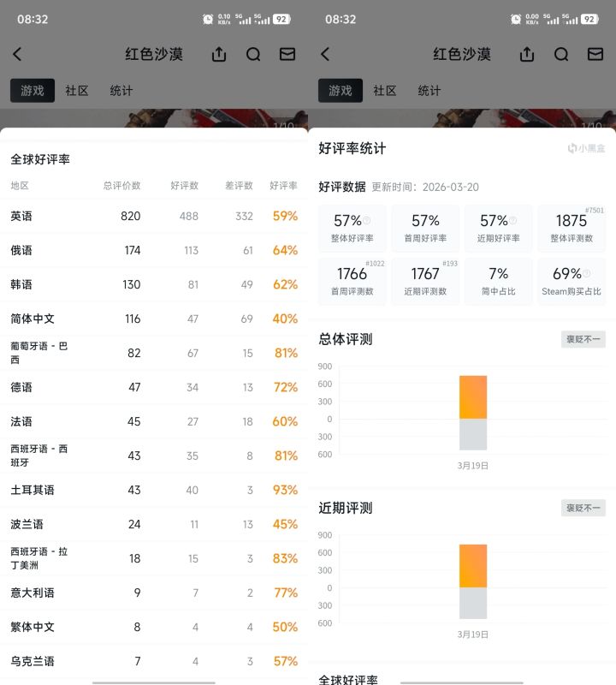
Task: Tap the orange positive bar in 近期评测 chart
Action: point(473,566)
